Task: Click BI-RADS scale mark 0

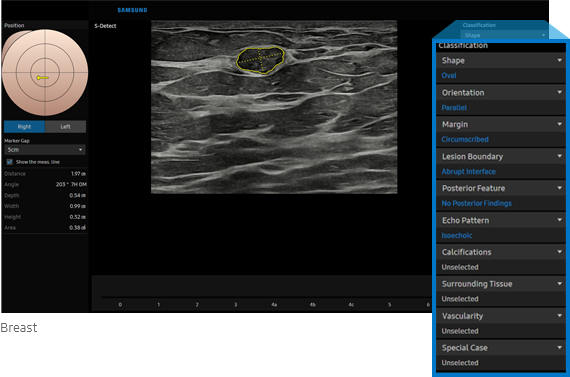Action: 120,305
